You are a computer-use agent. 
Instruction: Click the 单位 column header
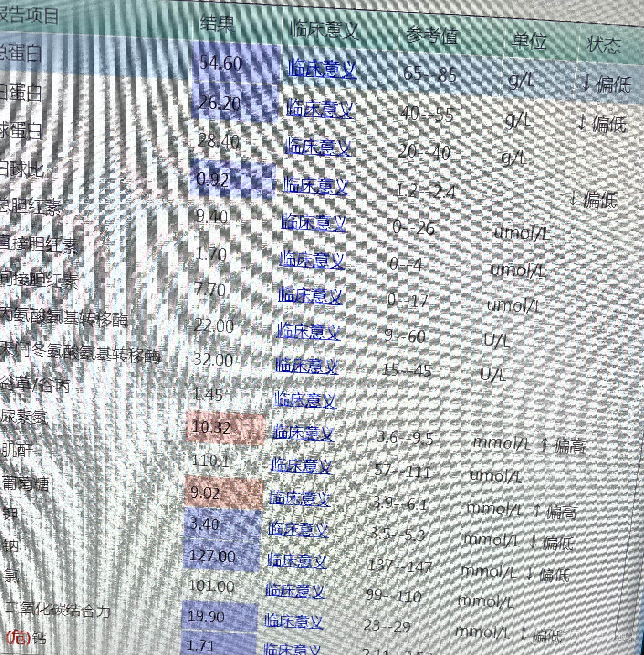529,41
